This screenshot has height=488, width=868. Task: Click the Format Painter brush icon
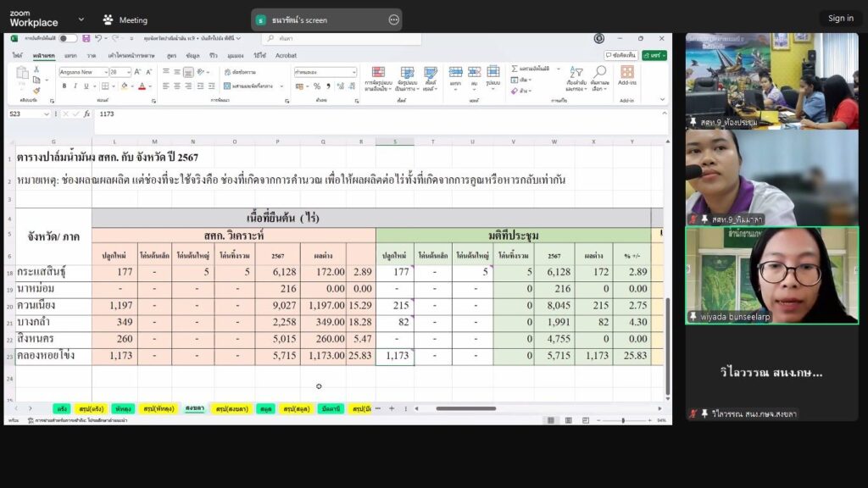pos(36,91)
